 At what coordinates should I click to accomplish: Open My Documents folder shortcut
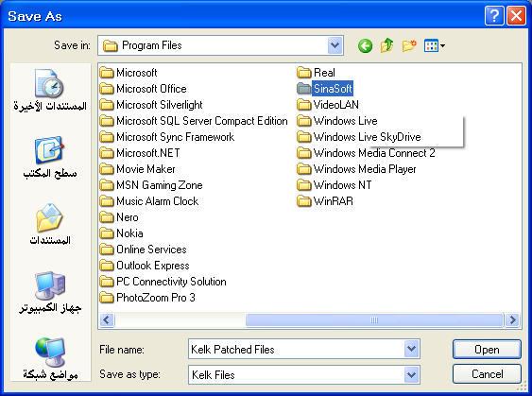[x=50, y=224]
